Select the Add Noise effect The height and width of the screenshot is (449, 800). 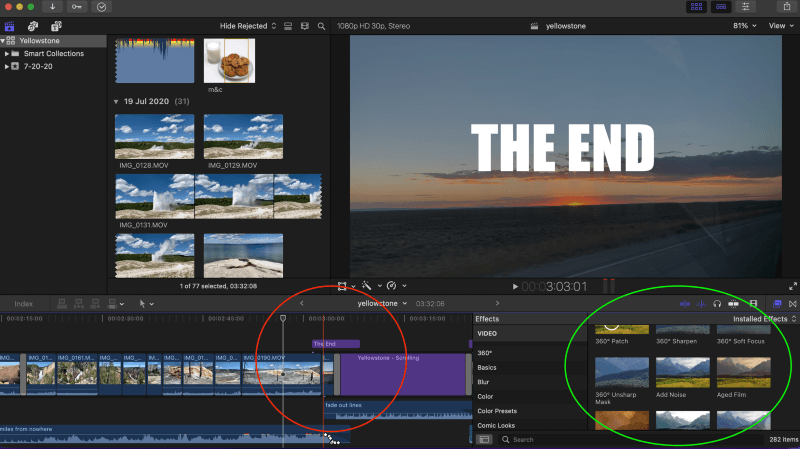pos(682,372)
